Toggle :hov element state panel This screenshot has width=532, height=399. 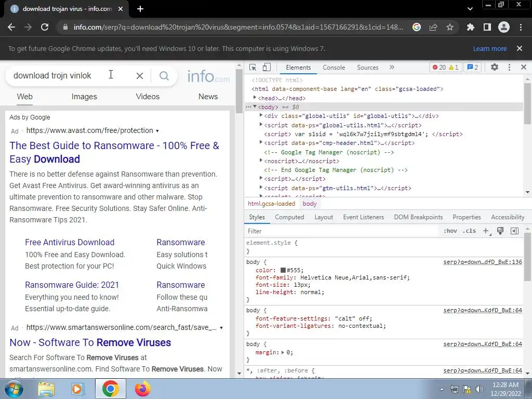click(x=450, y=231)
